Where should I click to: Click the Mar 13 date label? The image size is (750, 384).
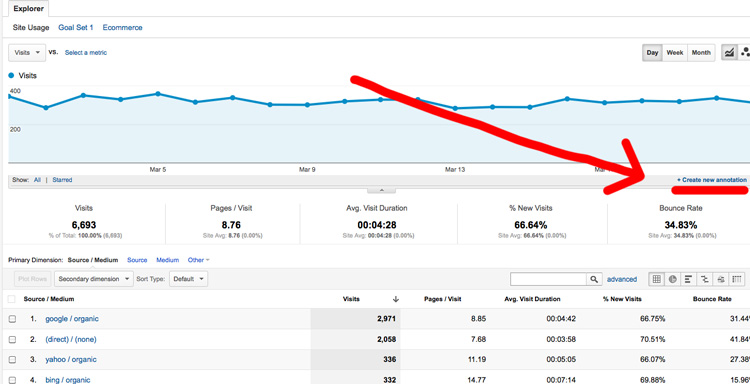point(455,169)
